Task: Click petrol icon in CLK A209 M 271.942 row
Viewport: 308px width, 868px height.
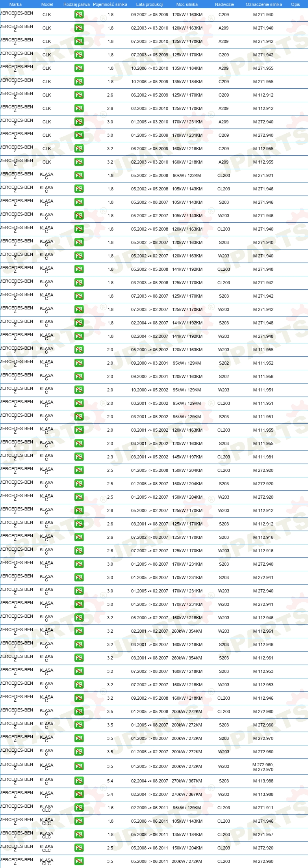Action: coord(79,41)
